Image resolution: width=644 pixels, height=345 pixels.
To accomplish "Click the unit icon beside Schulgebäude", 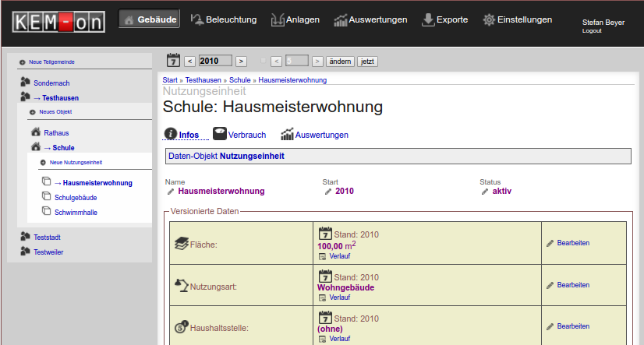I will [47, 196].
